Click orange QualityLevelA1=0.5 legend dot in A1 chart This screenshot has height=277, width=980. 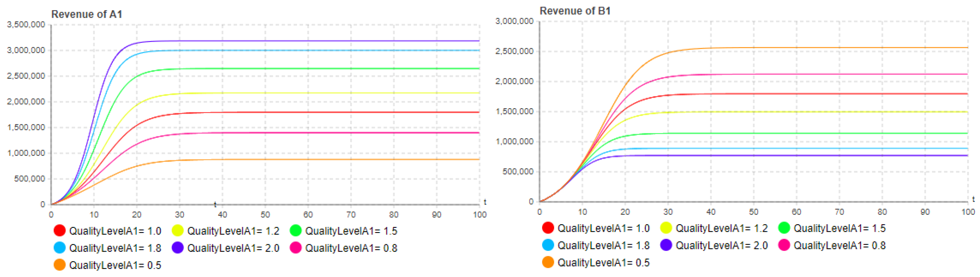[60, 265]
